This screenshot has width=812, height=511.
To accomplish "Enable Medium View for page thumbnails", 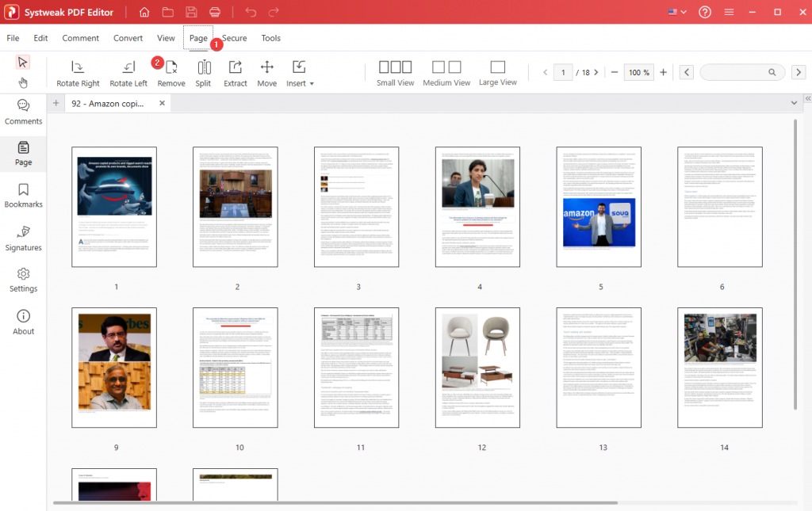I will tap(446, 71).
